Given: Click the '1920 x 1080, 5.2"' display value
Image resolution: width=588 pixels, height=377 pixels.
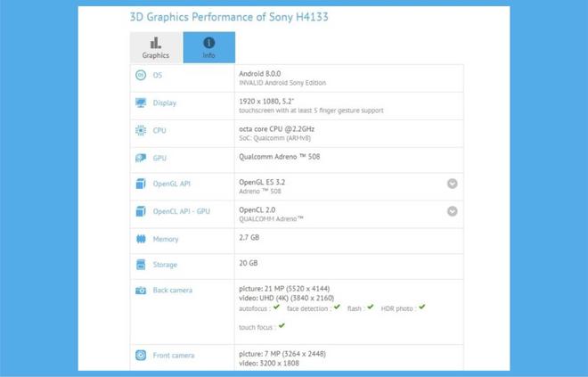Looking at the screenshot, I should 266,102.
